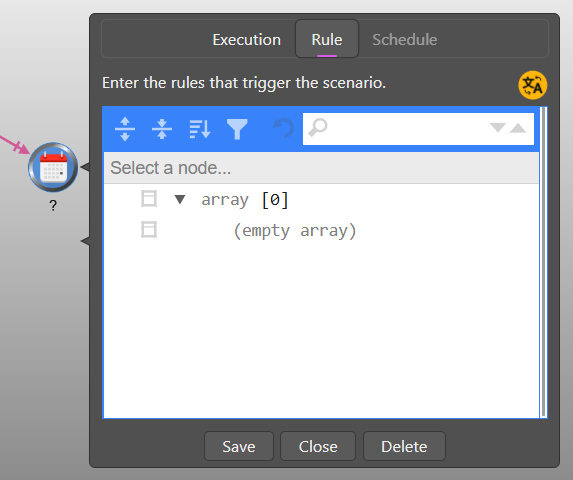
Task: Select the calendar trigger node
Action: (53, 167)
